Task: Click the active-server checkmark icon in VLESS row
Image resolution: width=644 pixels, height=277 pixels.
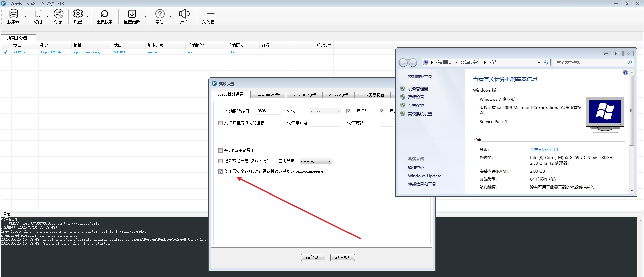Action: [x=6, y=52]
